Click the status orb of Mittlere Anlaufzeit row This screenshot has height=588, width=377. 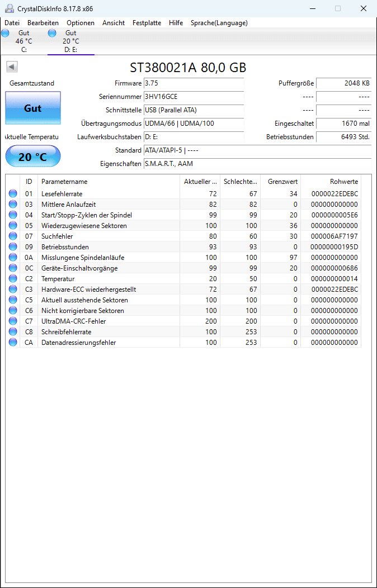click(13, 205)
